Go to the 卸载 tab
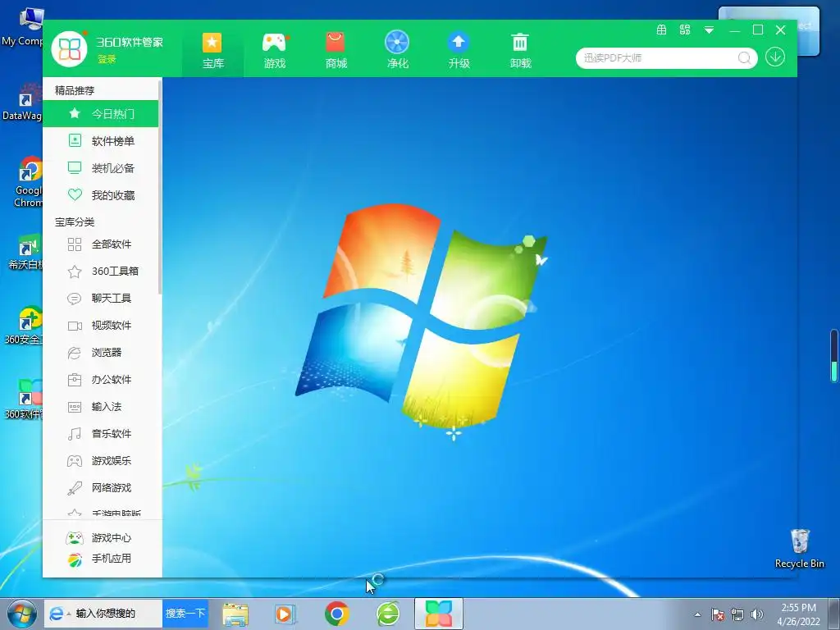 pos(520,51)
